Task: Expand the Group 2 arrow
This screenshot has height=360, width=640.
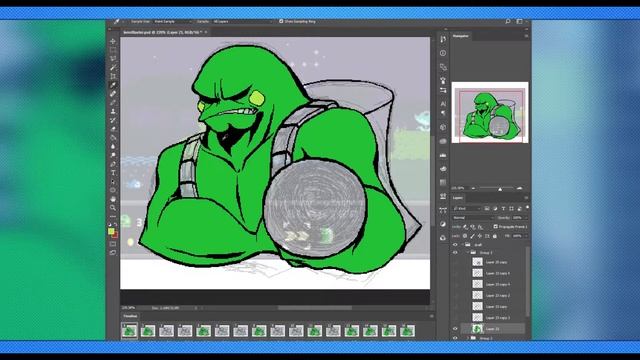Action: 468,338
